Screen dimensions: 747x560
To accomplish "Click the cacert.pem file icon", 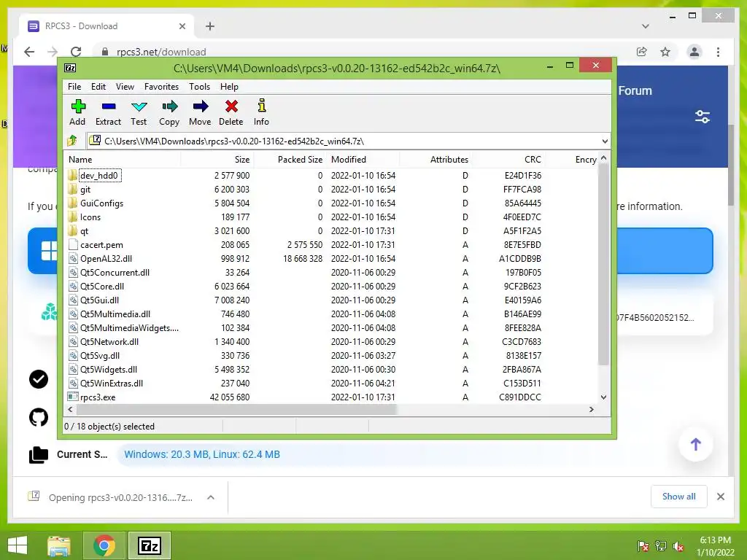I will 73,244.
